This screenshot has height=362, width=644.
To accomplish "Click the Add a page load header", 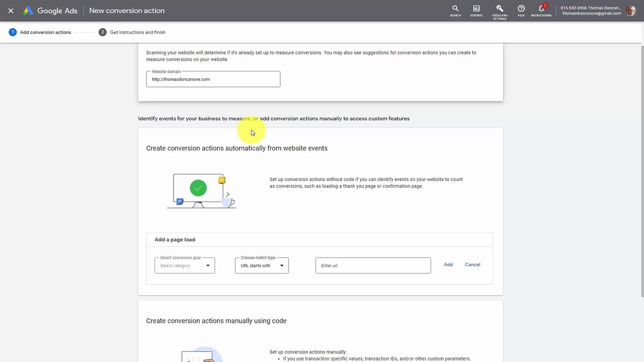I will (x=319, y=240).
